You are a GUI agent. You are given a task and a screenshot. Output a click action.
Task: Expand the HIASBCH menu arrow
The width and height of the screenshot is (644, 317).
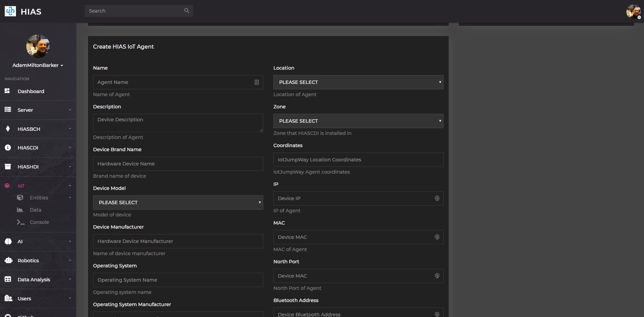point(70,129)
